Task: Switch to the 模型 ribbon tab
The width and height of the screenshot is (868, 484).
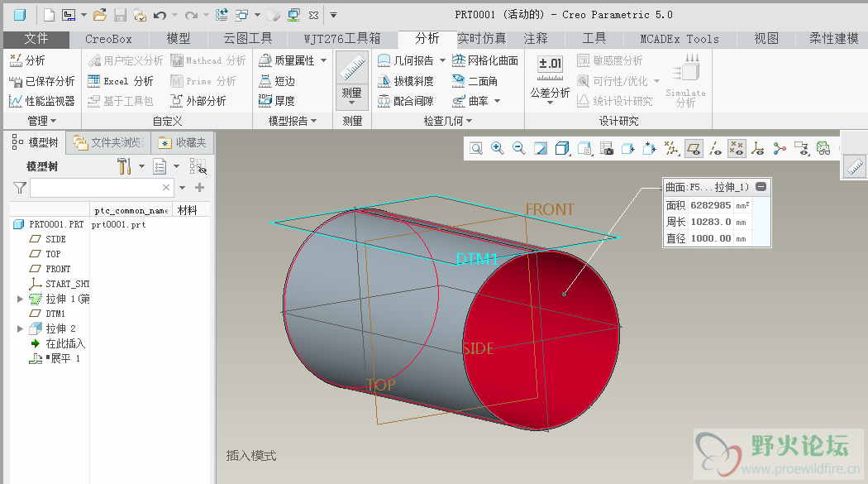Action: 179,39
